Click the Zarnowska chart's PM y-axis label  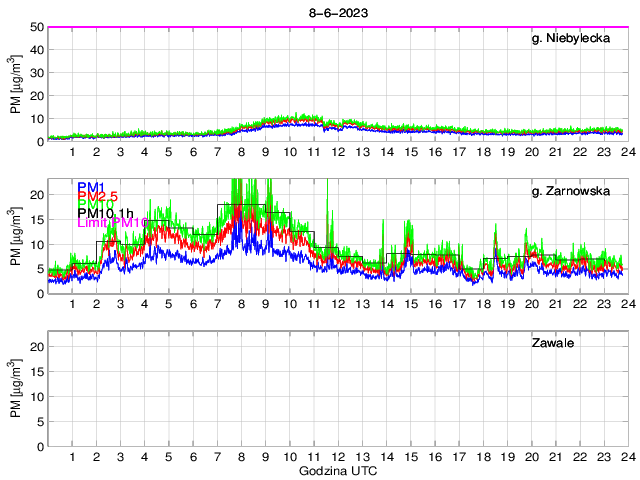click(16, 236)
